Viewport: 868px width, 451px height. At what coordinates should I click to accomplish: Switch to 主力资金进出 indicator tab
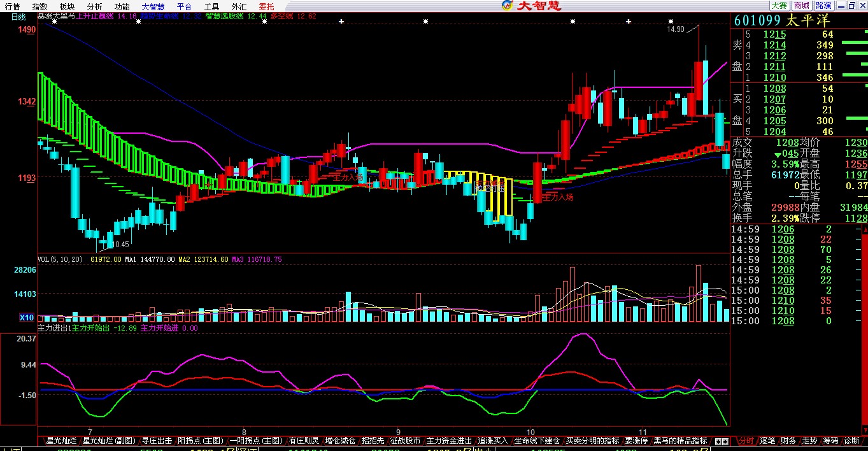coord(450,440)
